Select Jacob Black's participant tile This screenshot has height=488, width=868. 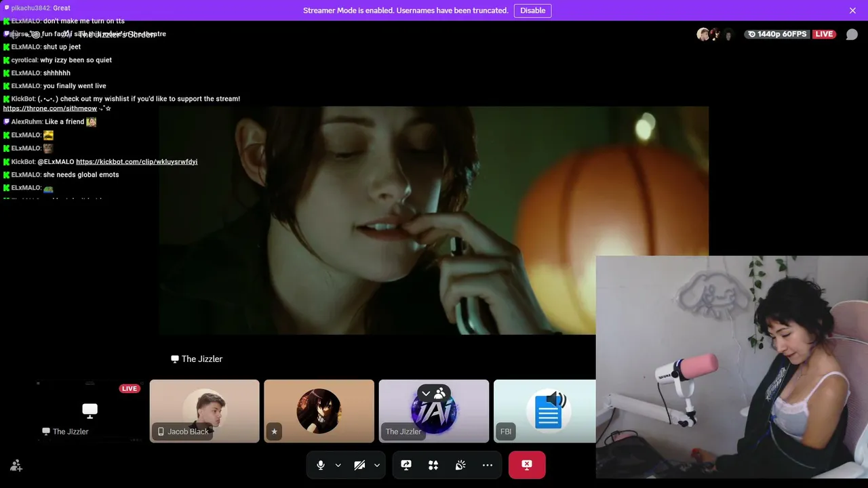[x=204, y=411]
